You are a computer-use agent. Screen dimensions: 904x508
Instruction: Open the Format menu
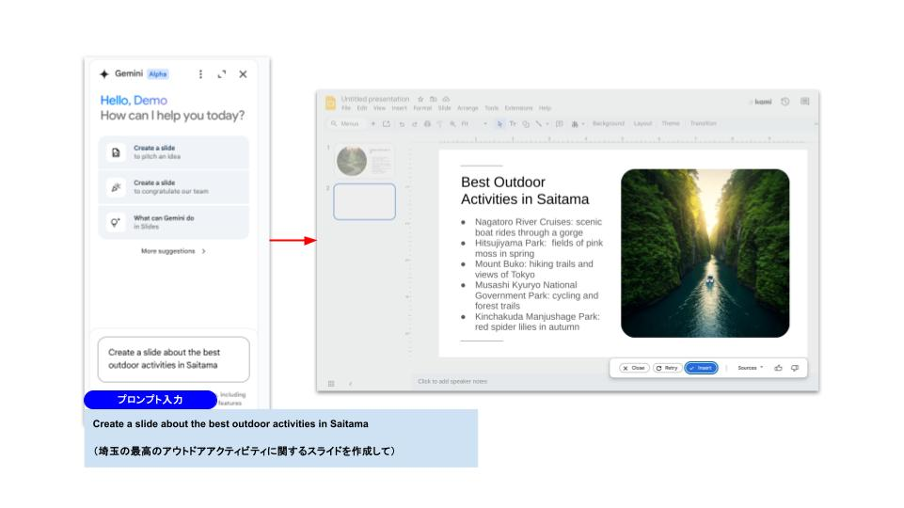[x=422, y=108]
